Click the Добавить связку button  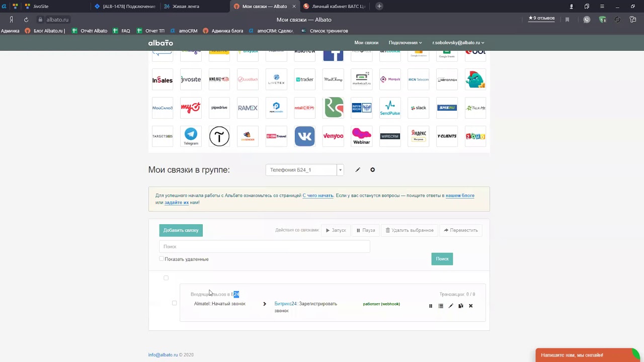pyautogui.click(x=181, y=230)
